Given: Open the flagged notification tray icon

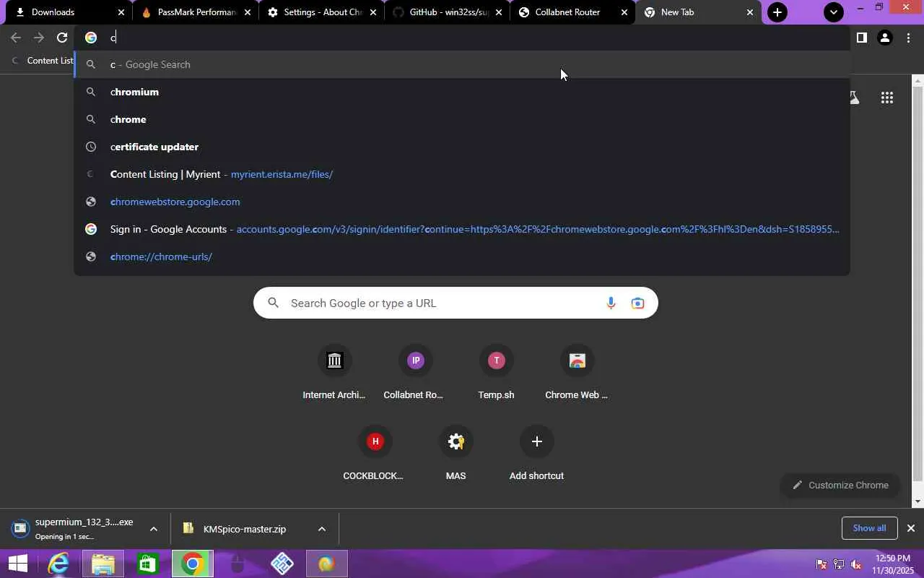Looking at the screenshot, I should 821,564.
